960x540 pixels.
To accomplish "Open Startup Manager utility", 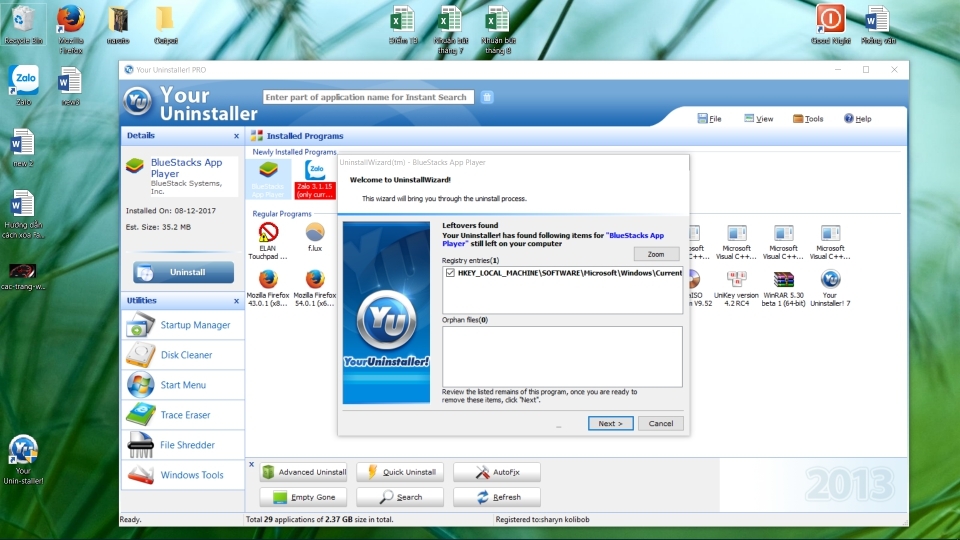I will click(183, 324).
